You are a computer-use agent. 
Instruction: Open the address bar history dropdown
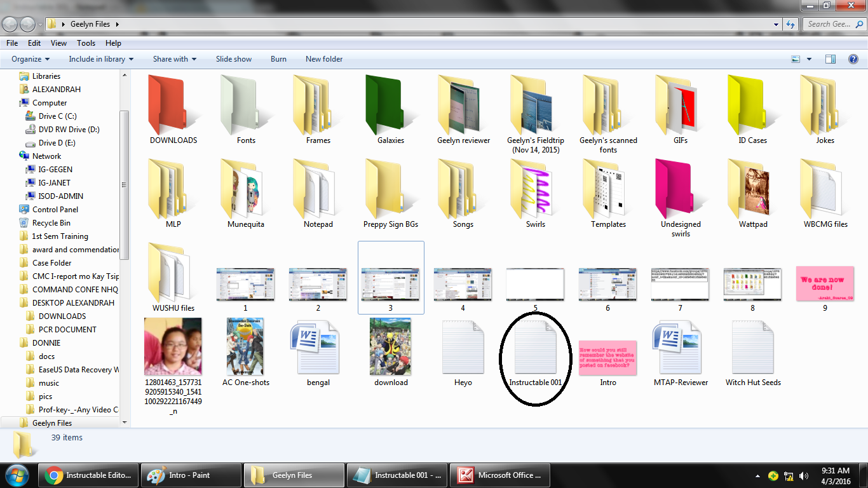(x=776, y=24)
